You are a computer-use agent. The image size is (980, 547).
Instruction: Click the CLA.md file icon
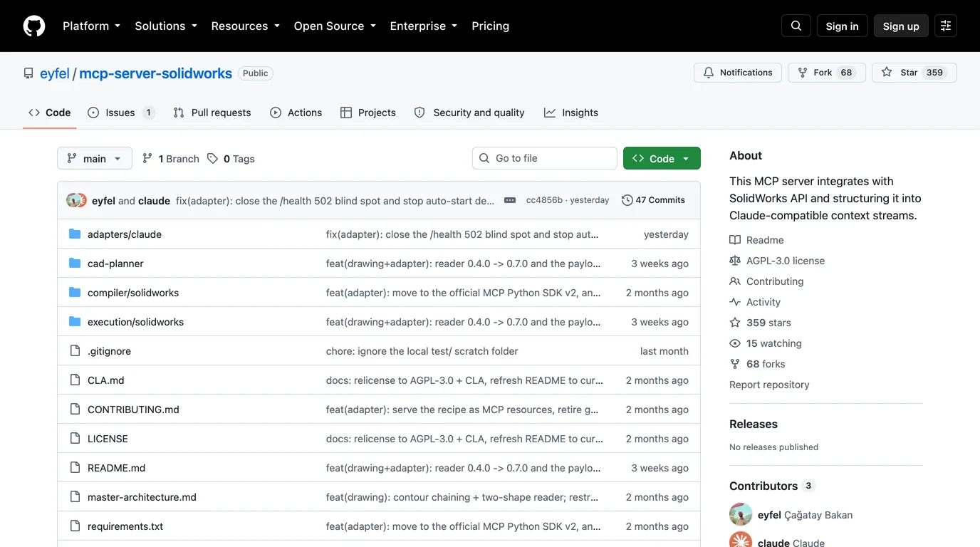pos(75,380)
